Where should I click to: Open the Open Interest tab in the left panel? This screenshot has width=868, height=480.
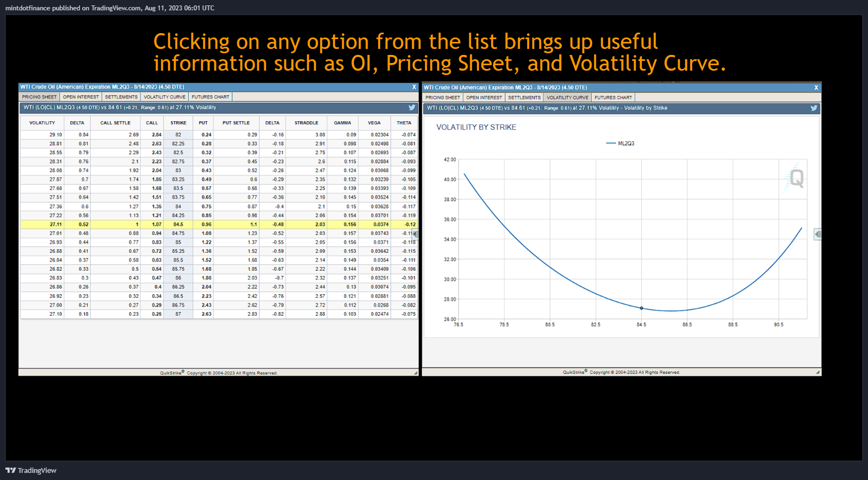(x=80, y=97)
